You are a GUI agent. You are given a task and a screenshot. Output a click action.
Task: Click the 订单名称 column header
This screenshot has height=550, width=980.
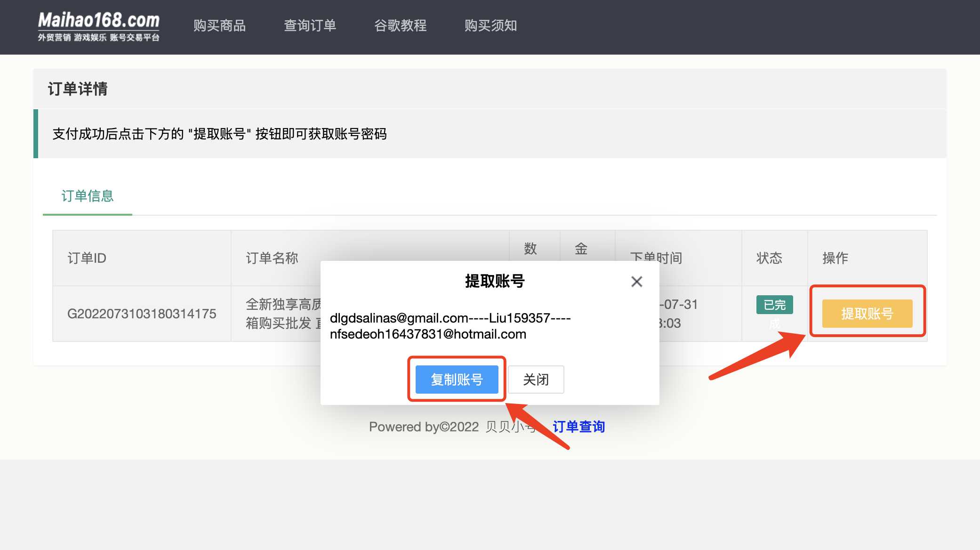[x=270, y=258]
